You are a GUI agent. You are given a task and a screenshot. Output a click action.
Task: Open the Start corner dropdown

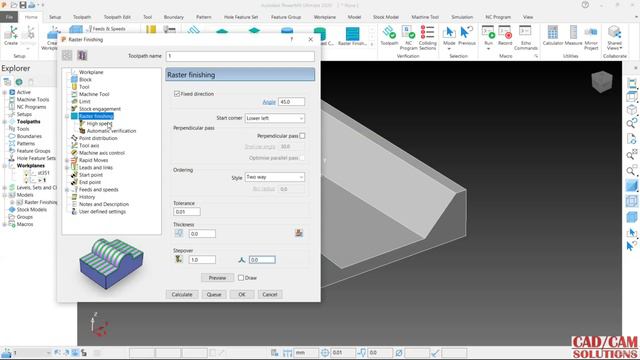tap(275, 118)
